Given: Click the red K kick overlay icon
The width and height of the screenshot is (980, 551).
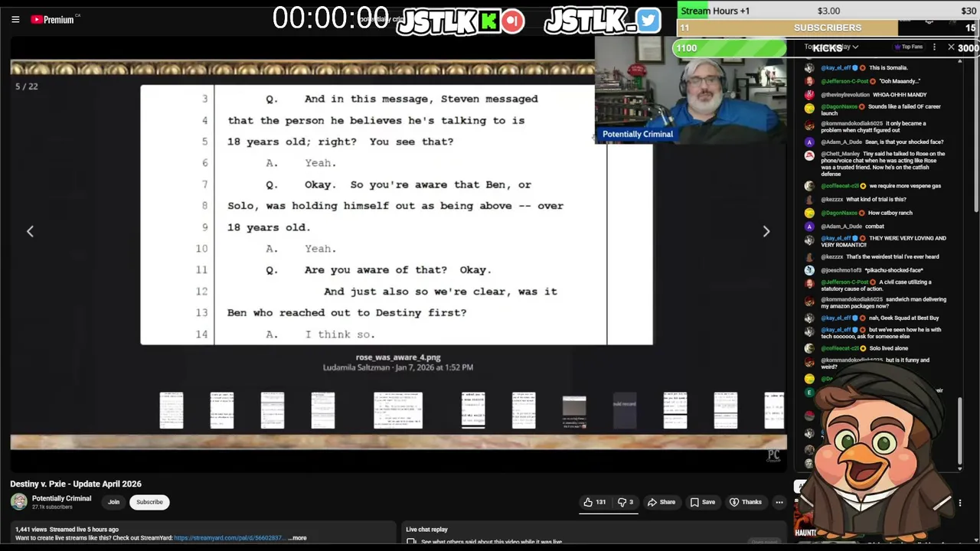Looking at the screenshot, I should (488, 21).
